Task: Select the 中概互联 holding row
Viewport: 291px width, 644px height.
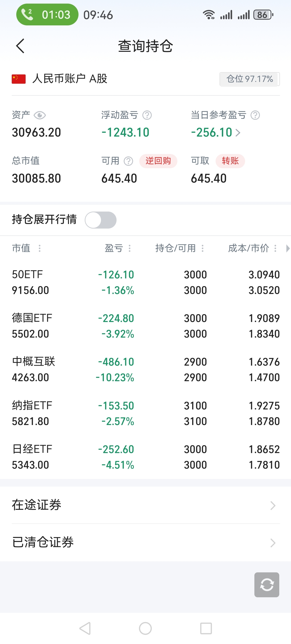Action: (x=145, y=369)
